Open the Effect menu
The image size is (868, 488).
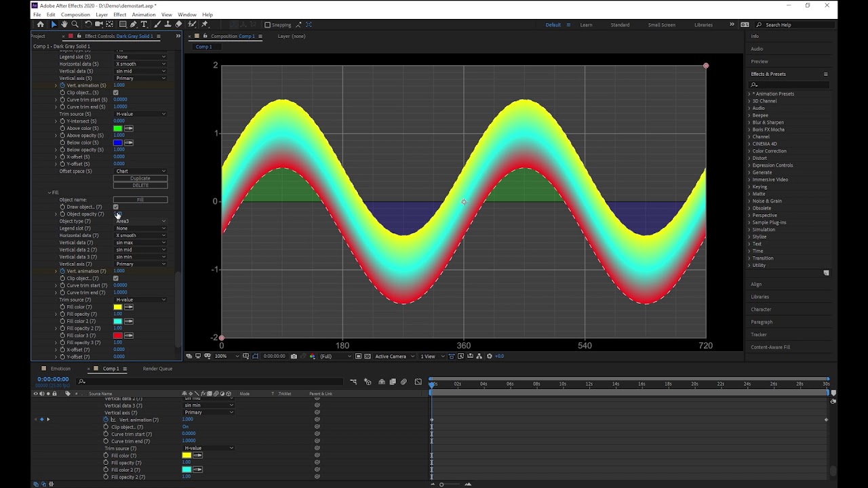(120, 14)
